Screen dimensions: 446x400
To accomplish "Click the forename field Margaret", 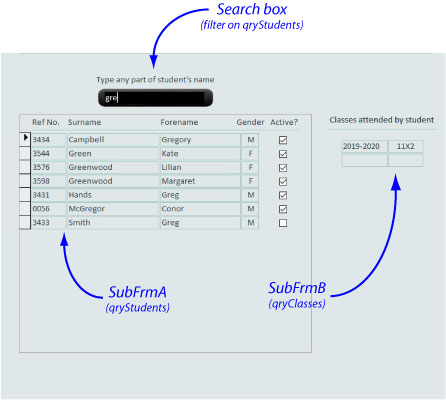I will click(200, 181).
